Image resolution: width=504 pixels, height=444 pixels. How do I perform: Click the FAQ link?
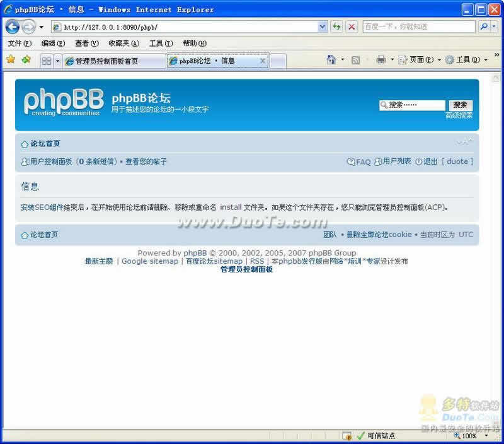tap(363, 161)
